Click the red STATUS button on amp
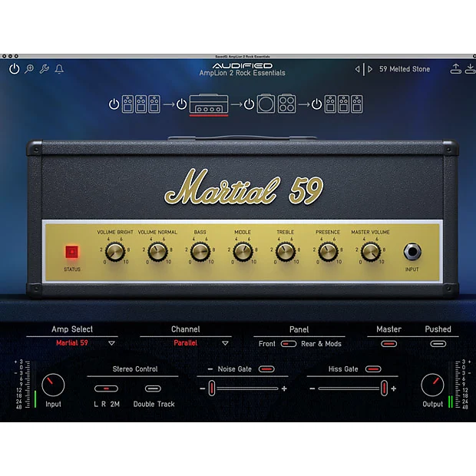The width and height of the screenshot is (476, 476). (71, 252)
